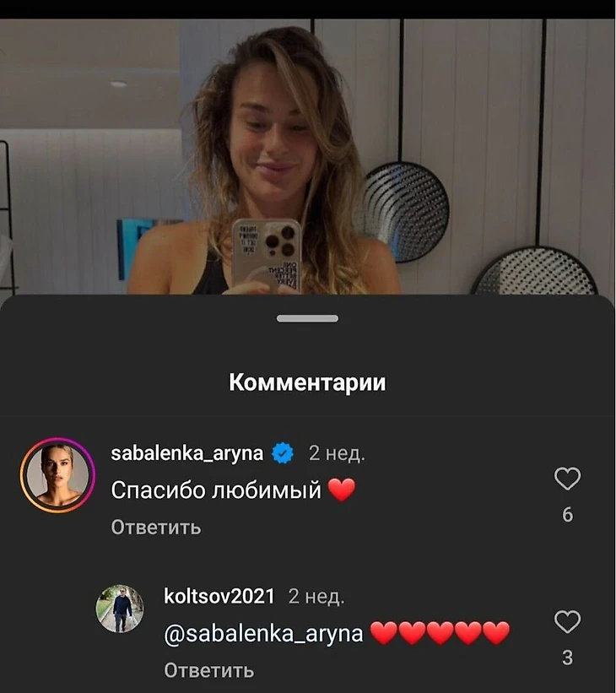
Task: Follow the @sabalenka_aryna mention in reply
Action: [263, 634]
